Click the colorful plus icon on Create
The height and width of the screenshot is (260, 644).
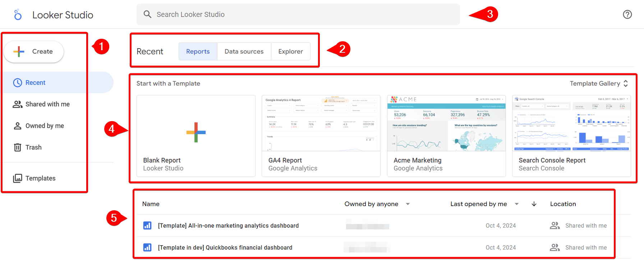(x=19, y=51)
